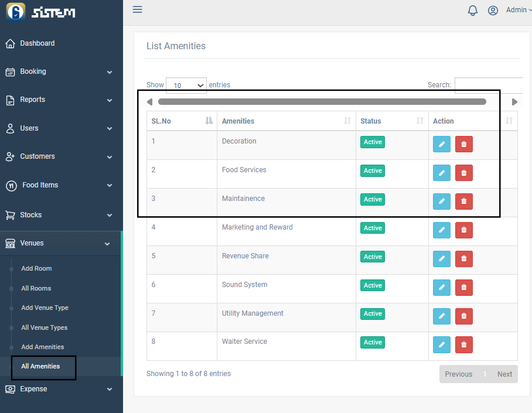
Task: Open the Admin user dropdown
Action: (519, 10)
